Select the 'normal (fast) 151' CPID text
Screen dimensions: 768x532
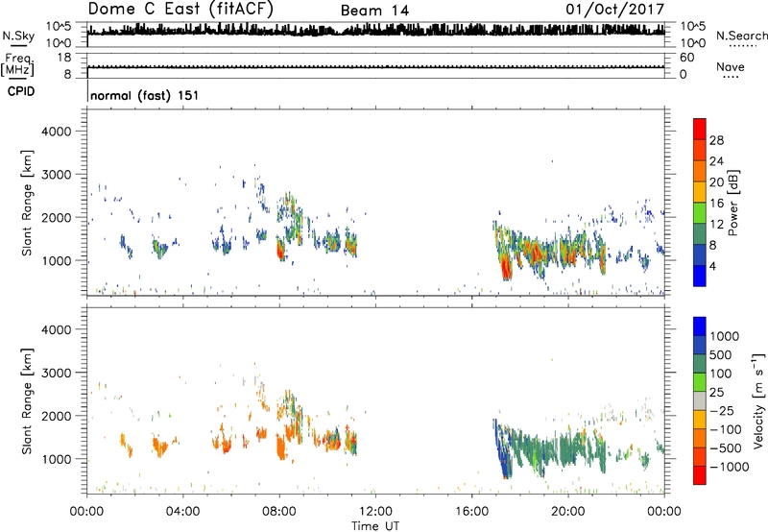point(145,95)
